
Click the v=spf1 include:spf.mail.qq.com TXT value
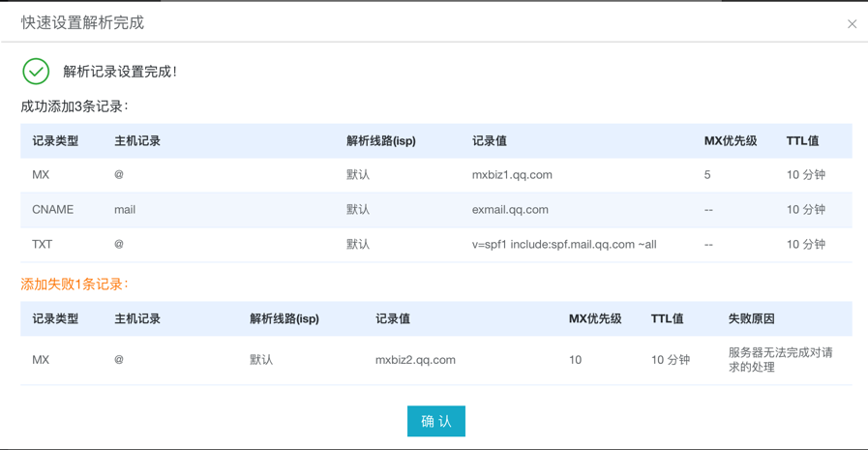pos(564,244)
